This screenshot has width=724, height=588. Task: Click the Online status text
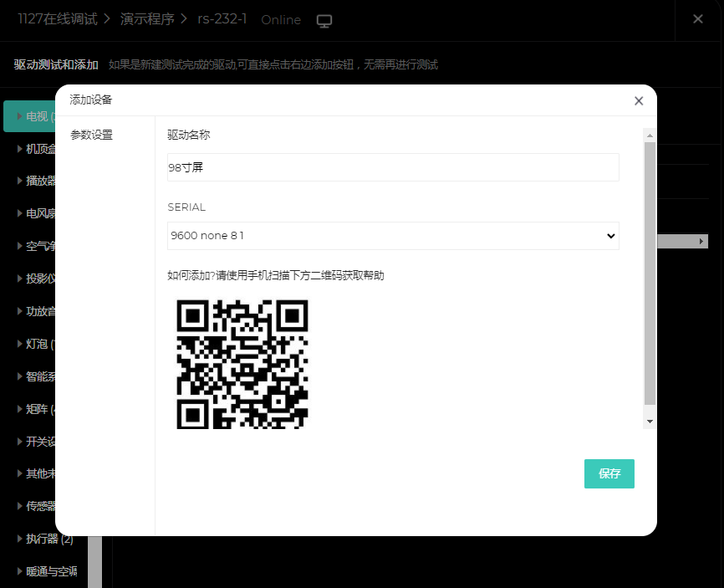coord(281,20)
